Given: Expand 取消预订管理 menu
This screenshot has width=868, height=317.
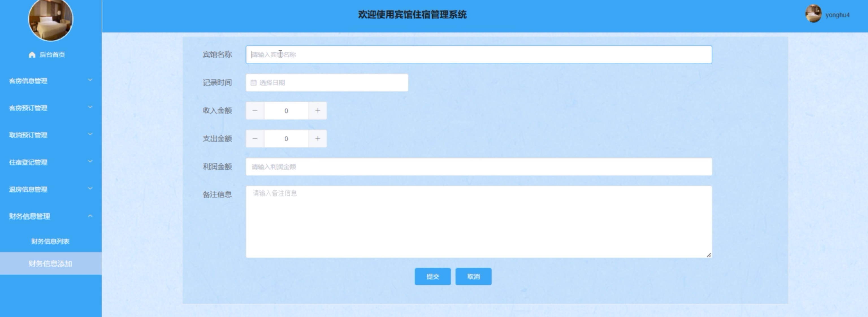Looking at the screenshot, I should click(x=51, y=135).
